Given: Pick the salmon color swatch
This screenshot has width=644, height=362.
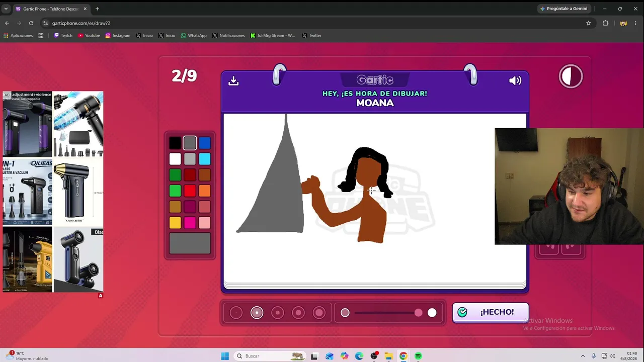Looking at the screenshot, I should point(204,207).
